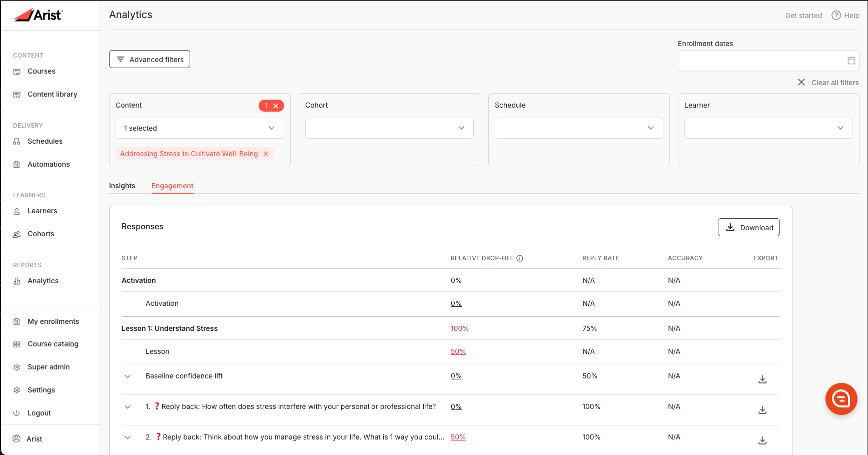
Task: Open the Content dropdown showing 1 selected
Action: click(200, 128)
